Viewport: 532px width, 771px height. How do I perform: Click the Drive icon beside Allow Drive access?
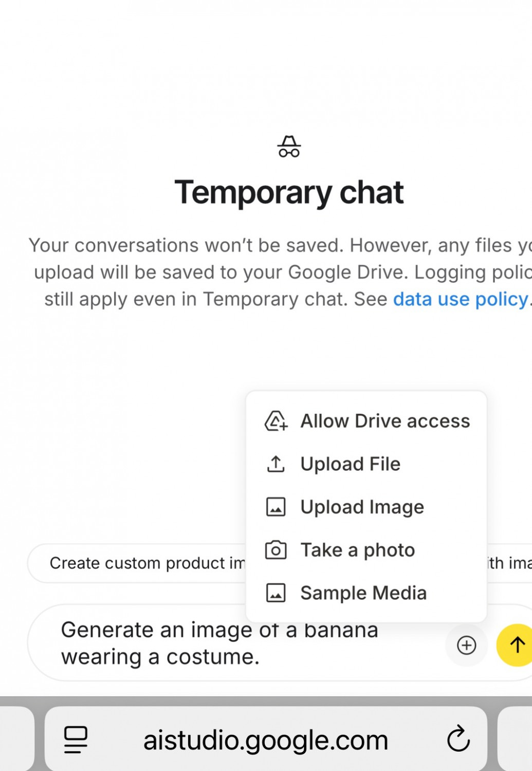[x=276, y=421]
